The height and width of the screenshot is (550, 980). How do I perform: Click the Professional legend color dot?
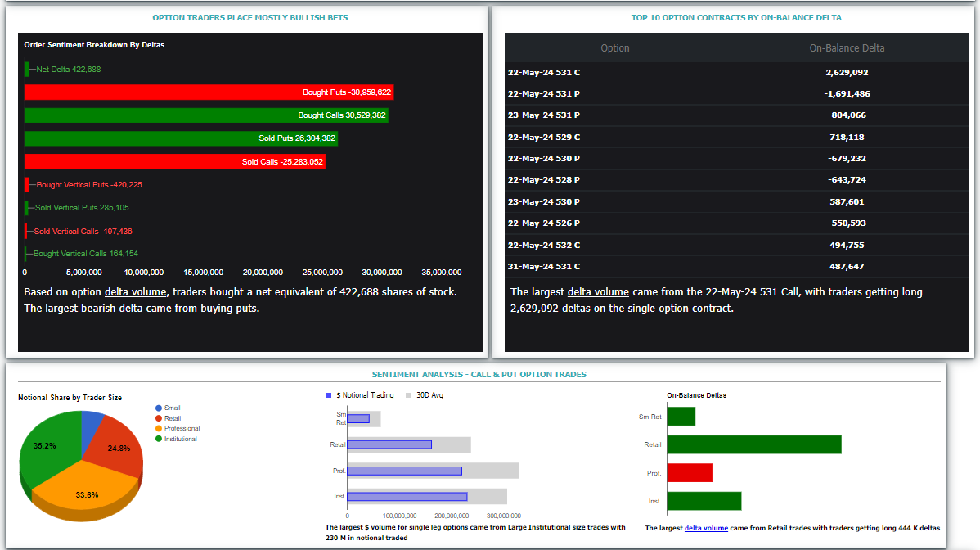pyautogui.click(x=159, y=428)
